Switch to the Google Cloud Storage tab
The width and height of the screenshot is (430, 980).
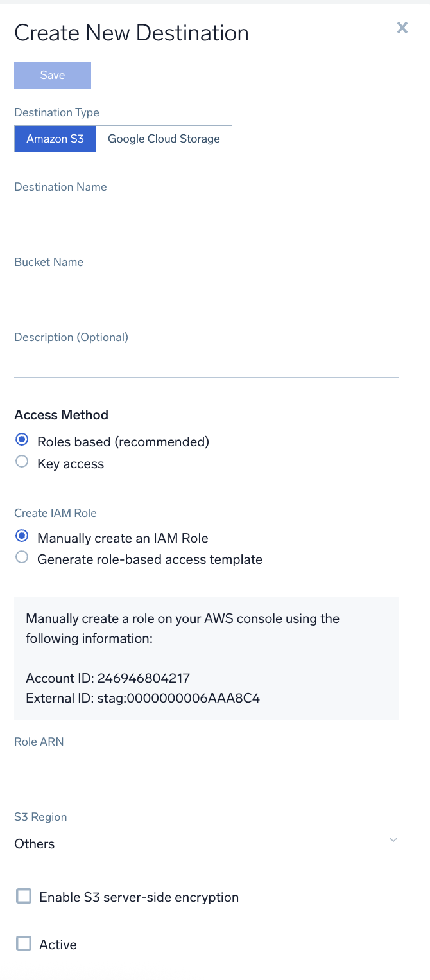click(x=164, y=138)
